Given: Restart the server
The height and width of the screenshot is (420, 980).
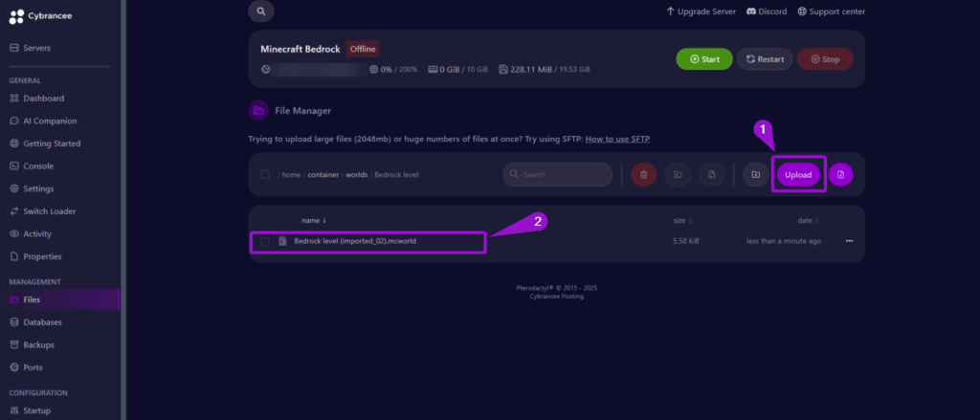Looking at the screenshot, I should [765, 59].
